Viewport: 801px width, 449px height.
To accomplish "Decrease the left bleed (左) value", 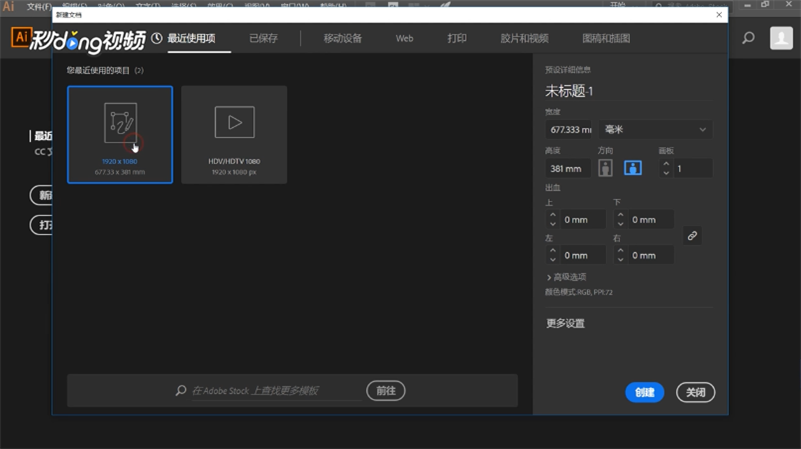I will coord(553,260).
